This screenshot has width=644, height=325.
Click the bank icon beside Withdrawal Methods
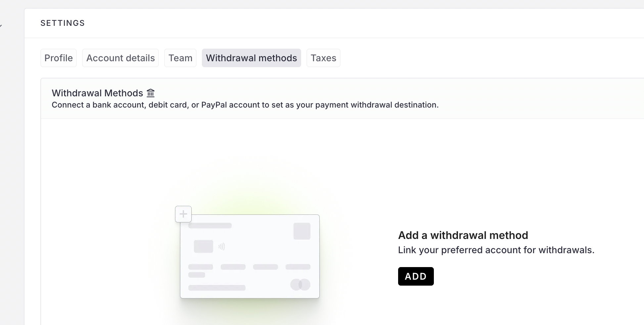point(151,93)
